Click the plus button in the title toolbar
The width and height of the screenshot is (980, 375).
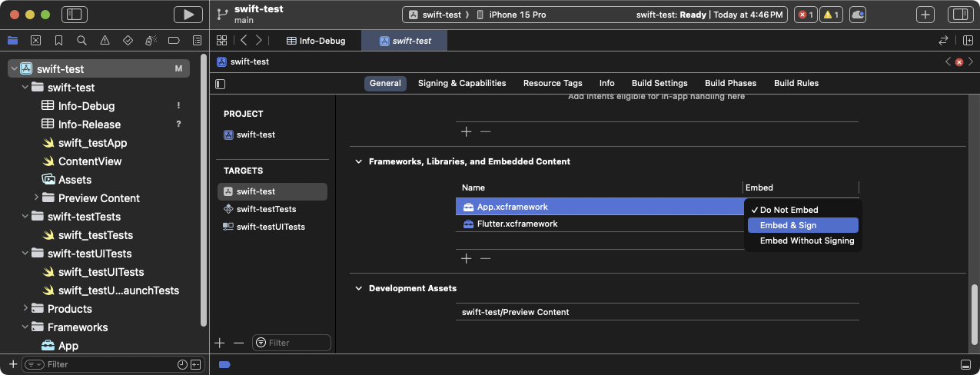[925, 15]
